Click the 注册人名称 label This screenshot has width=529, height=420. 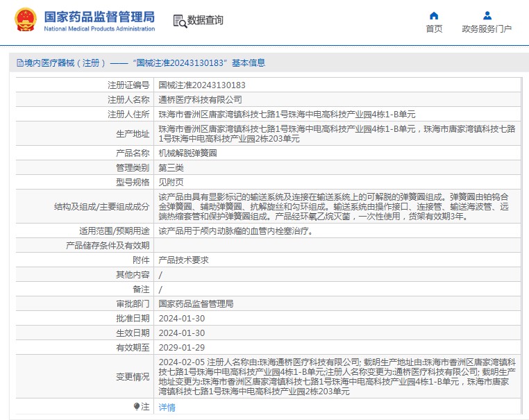128,100
